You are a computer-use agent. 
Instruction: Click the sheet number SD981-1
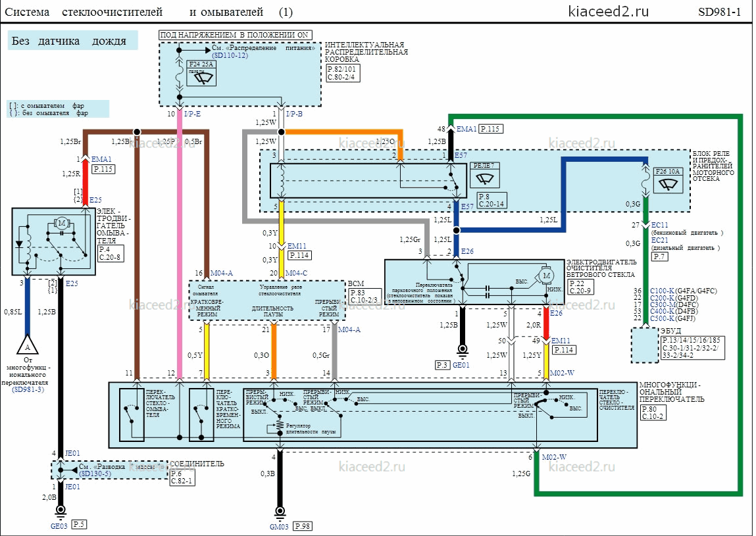[719, 12]
